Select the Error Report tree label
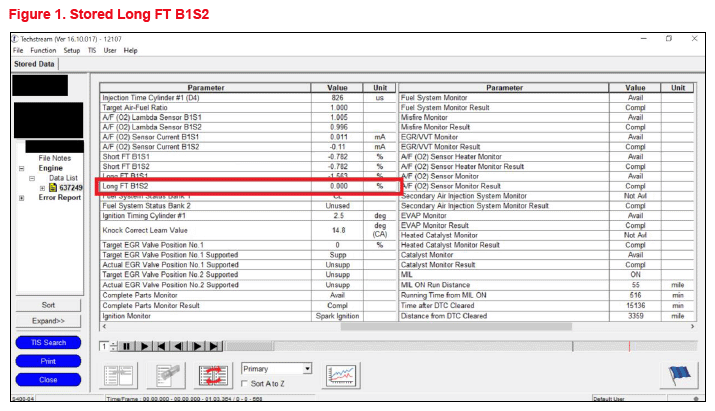This screenshot has height=411, width=715. (x=60, y=198)
